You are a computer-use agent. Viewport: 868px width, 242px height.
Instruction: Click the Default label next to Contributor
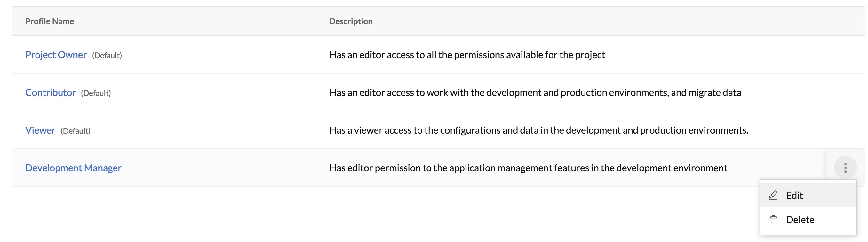[96, 93]
